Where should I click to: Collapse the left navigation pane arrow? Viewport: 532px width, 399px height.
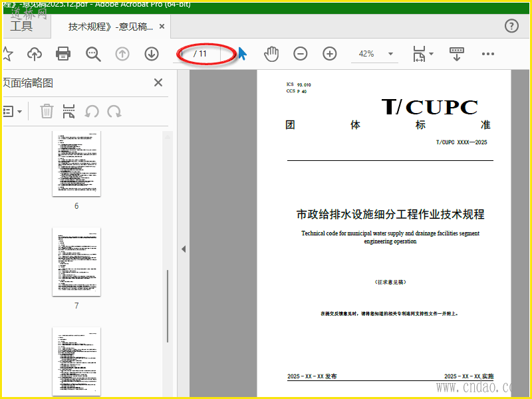pyautogui.click(x=184, y=249)
